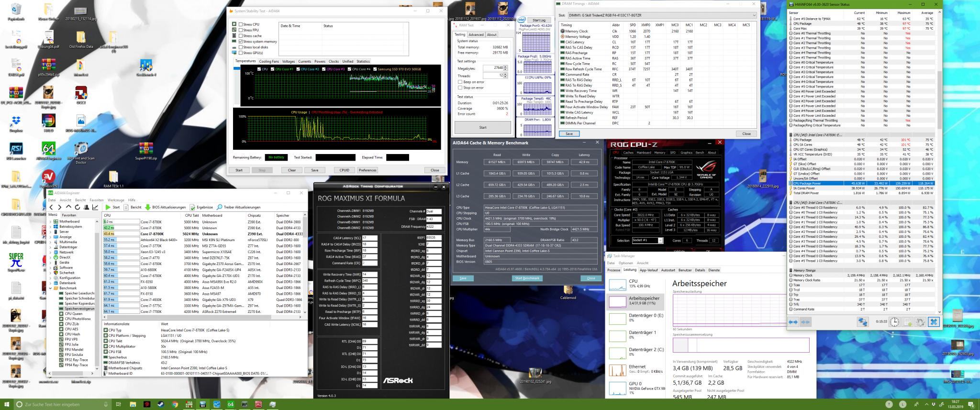Click Save in DRAM Timings window
Image resolution: width=980 pixels, height=410 pixels.
click(569, 134)
